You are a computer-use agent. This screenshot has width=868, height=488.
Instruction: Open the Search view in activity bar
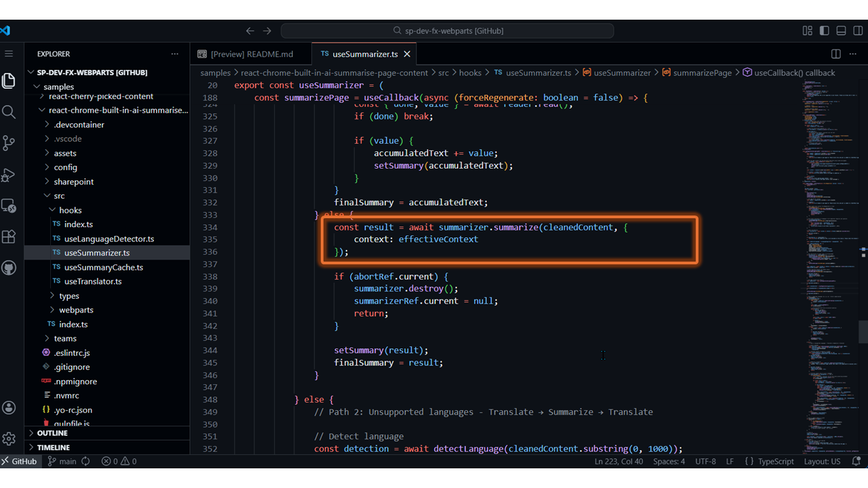pyautogui.click(x=9, y=112)
